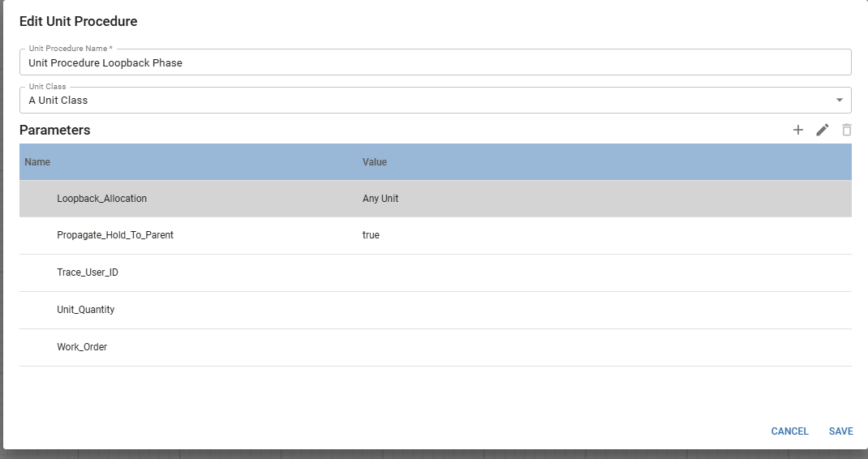Screen dimensions: 868x459
Task: Save the unit procedure changes
Action: click(840, 431)
